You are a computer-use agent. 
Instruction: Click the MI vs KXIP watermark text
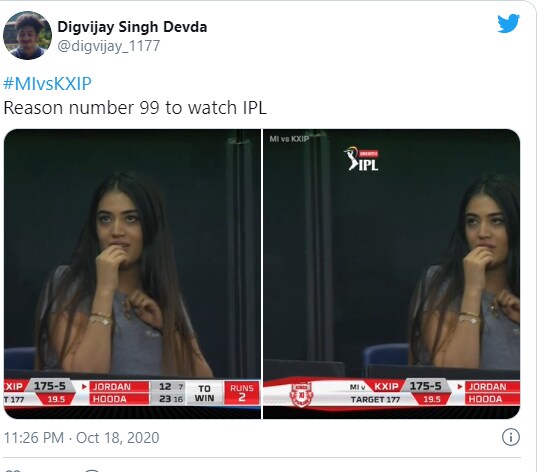[289, 139]
